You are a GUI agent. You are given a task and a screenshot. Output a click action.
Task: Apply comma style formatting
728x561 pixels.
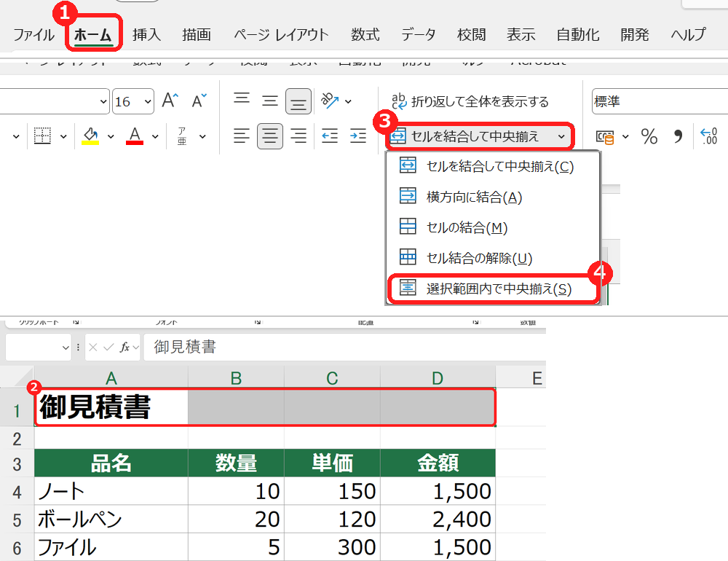click(x=678, y=137)
